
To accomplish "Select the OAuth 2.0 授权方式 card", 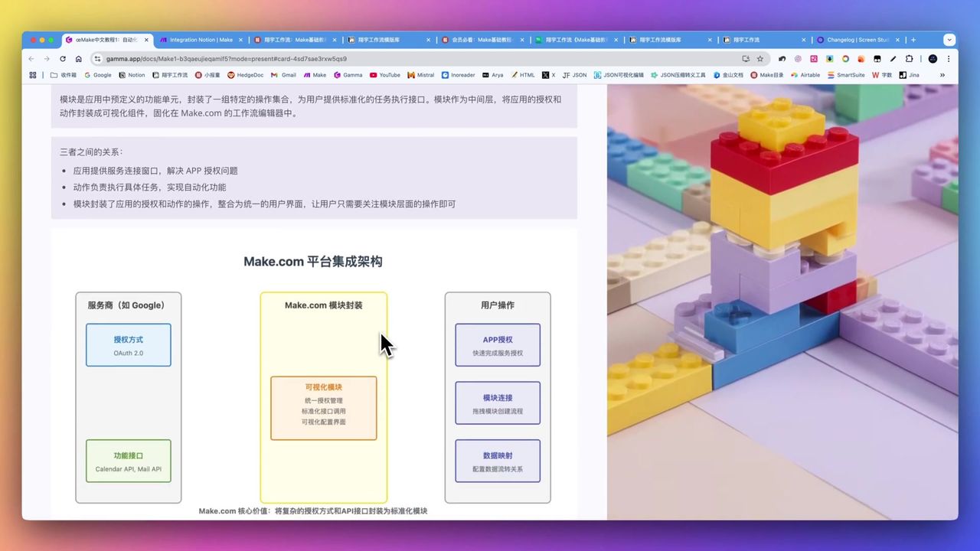I will tap(128, 344).
